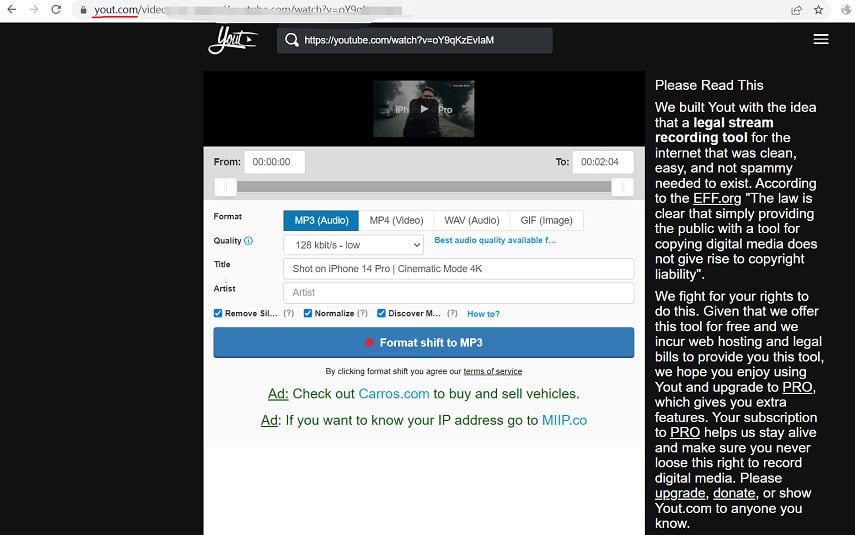855x535 pixels.
Task: Open the Yout logo home link
Action: 233,40
